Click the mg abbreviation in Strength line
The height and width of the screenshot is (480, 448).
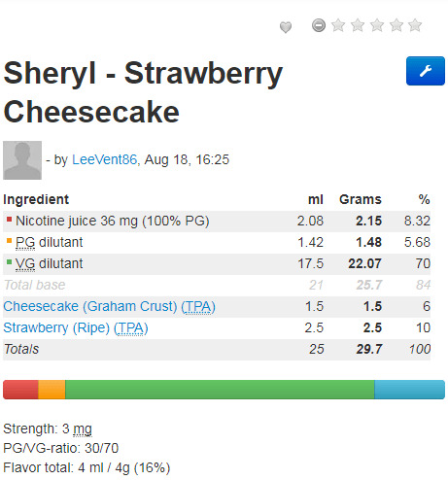click(x=83, y=429)
